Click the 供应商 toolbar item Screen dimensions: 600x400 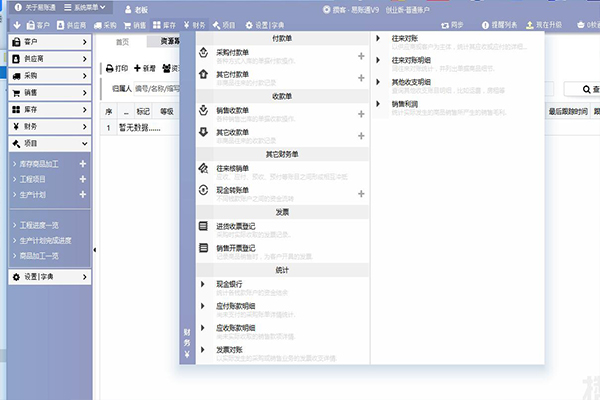pos(72,25)
